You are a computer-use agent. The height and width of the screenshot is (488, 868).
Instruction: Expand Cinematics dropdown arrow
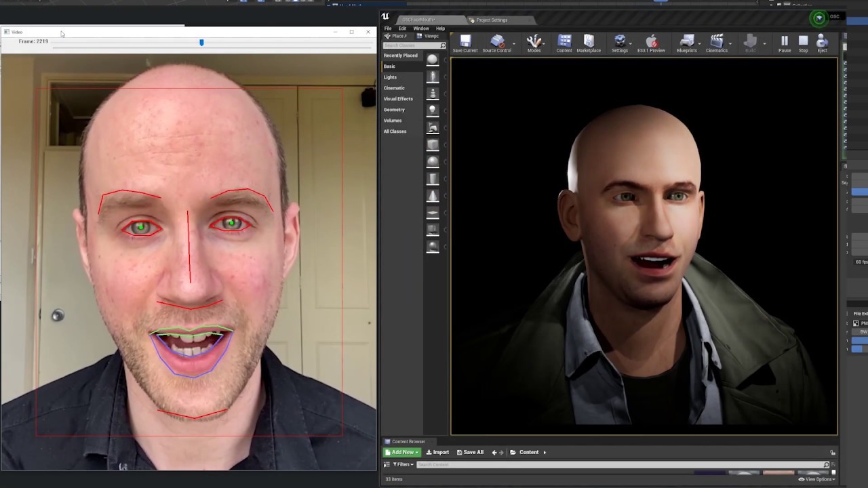[730, 44]
